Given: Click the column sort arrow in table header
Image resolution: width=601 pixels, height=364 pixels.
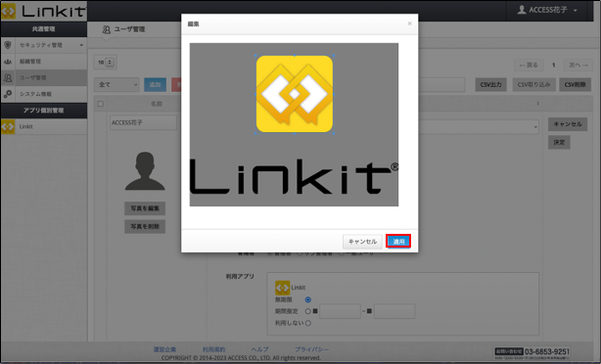Looking at the screenshot, I should tap(537, 104).
